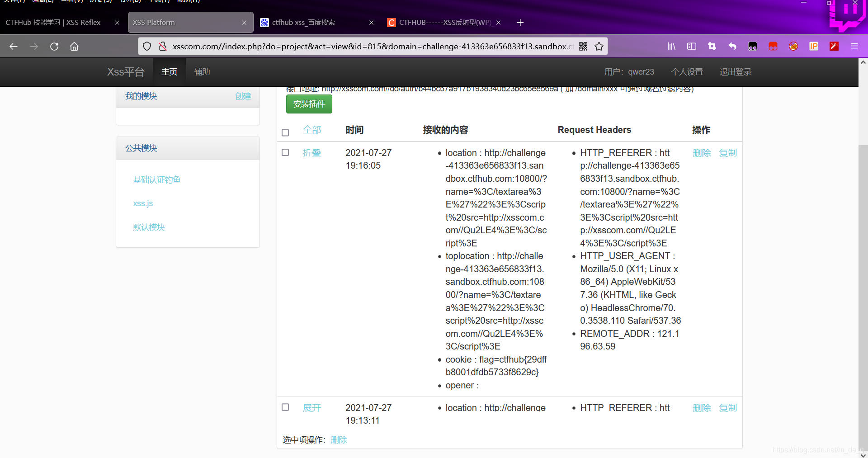Click the undo arrow toolbar icon
The height and width of the screenshot is (458, 868).
click(732, 47)
